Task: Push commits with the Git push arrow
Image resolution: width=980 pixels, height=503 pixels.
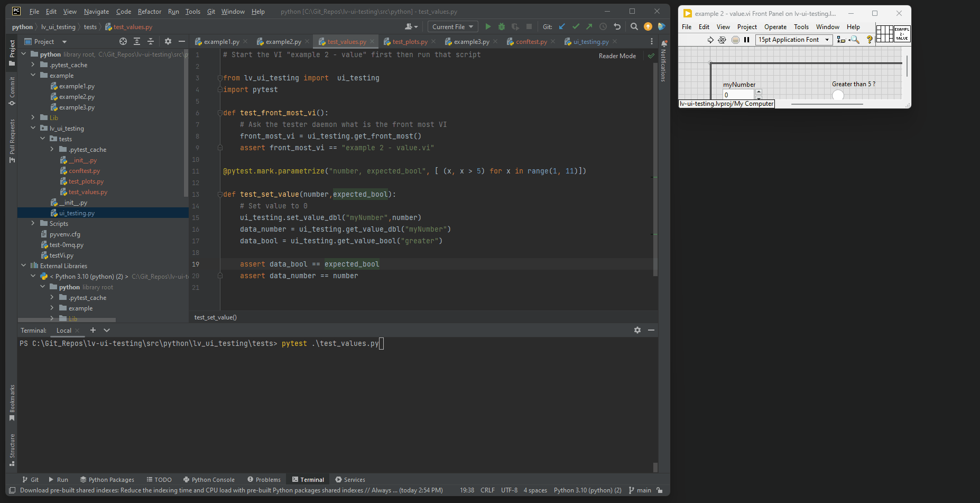Action: 588,26
